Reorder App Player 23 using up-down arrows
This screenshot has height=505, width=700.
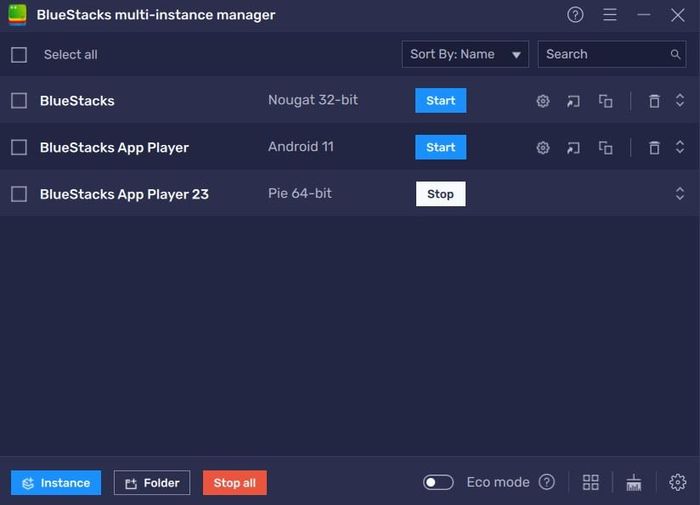point(679,193)
